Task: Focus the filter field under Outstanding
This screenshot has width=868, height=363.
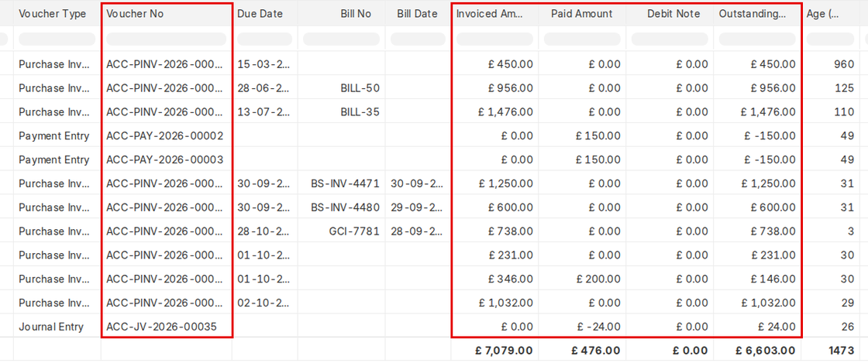Action: [x=757, y=39]
